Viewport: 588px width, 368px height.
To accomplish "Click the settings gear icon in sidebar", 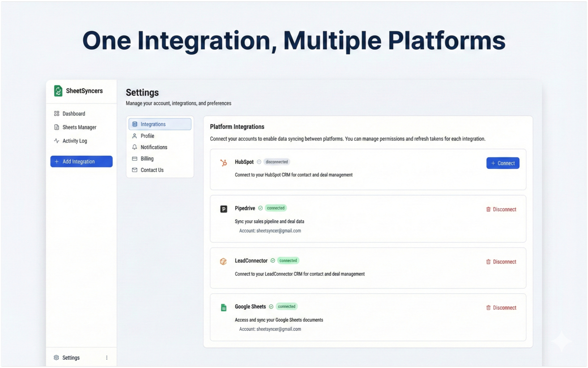I will [x=57, y=357].
